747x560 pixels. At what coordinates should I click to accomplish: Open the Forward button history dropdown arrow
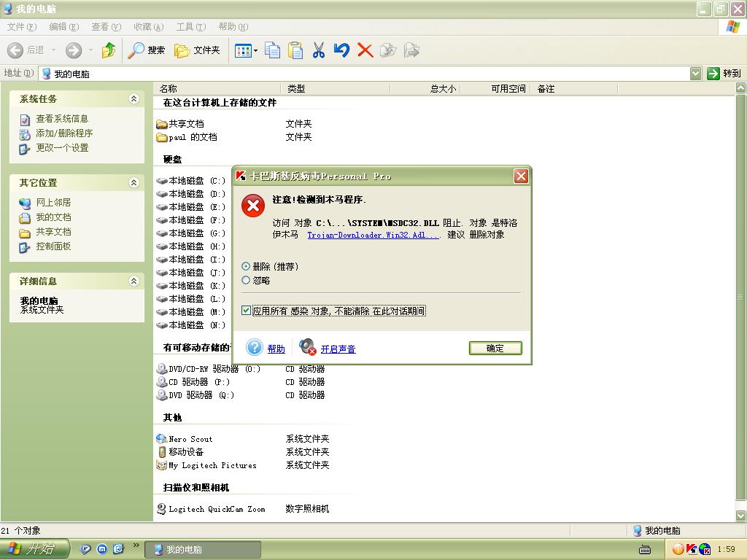point(90,50)
